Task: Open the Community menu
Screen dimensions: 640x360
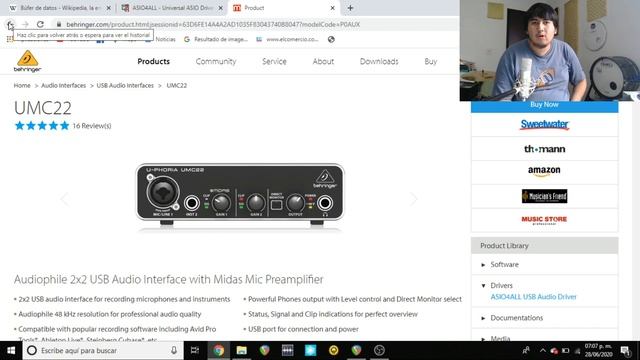Action: click(216, 61)
